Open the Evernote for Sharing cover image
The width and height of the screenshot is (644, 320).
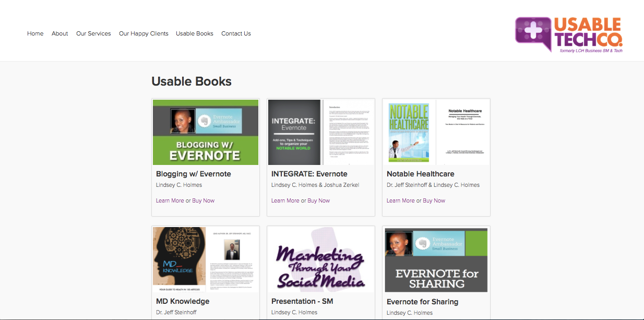pyautogui.click(x=436, y=260)
